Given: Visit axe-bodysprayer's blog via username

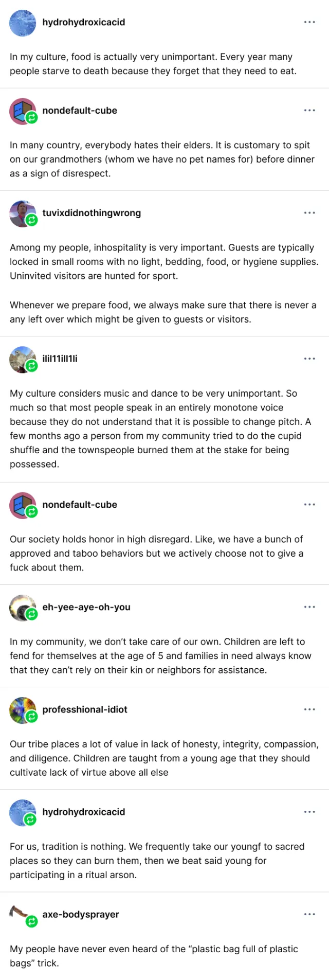Looking at the screenshot, I should pyautogui.click(x=81, y=914).
